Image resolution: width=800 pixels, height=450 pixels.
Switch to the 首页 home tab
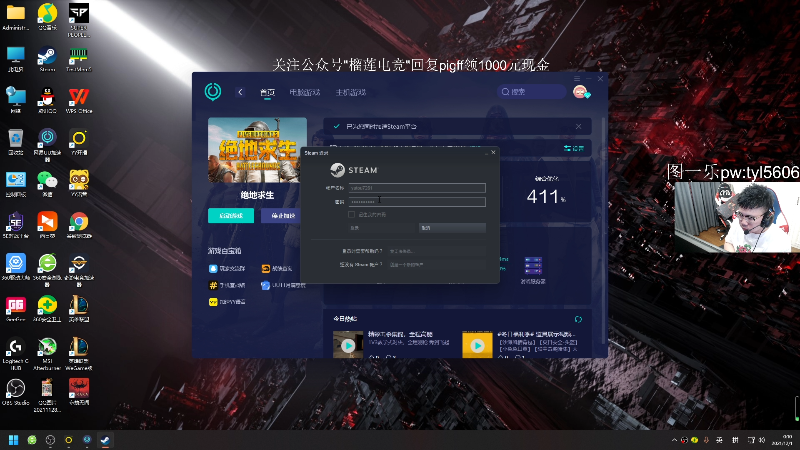[x=267, y=92]
